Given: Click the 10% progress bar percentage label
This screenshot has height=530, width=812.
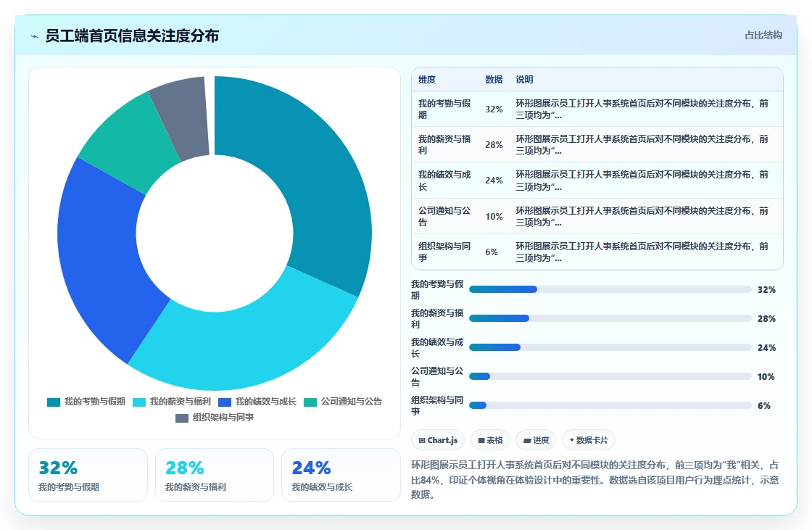Looking at the screenshot, I should click(766, 376).
